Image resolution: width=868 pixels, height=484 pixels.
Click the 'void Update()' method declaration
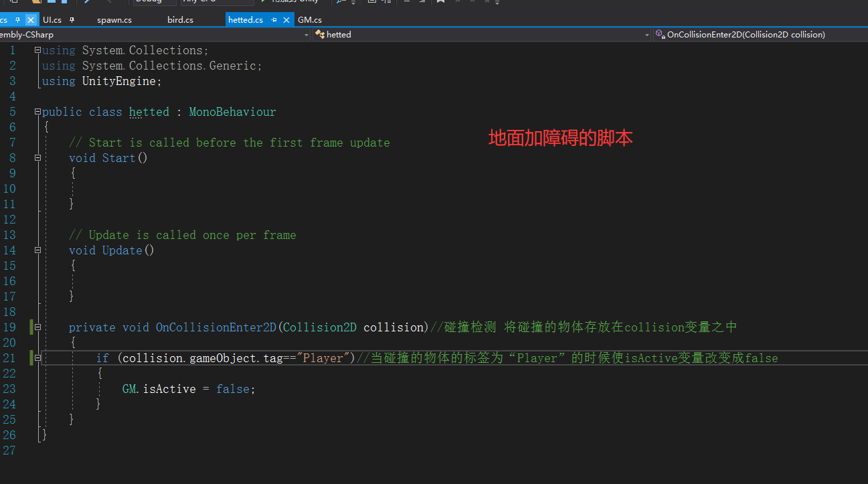pyautogui.click(x=112, y=250)
